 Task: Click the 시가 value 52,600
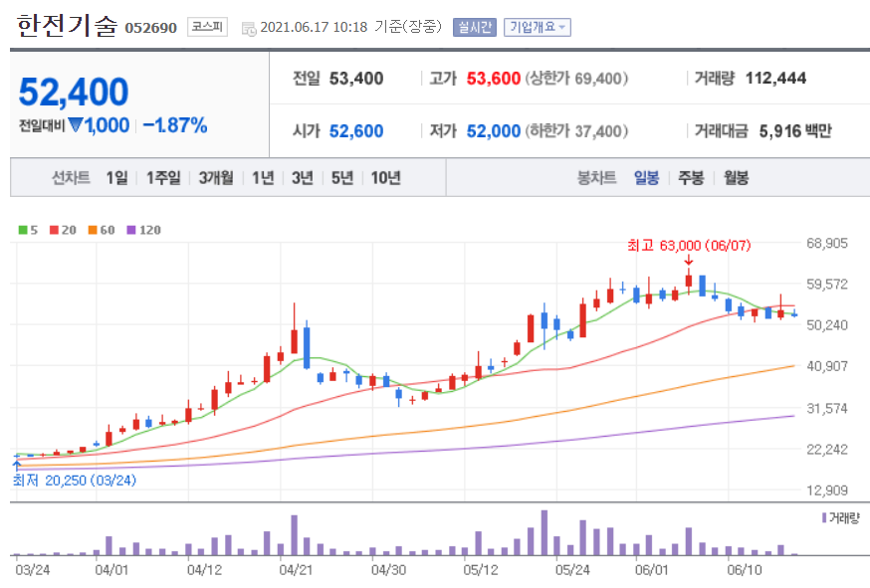click(x=356, y=131)
